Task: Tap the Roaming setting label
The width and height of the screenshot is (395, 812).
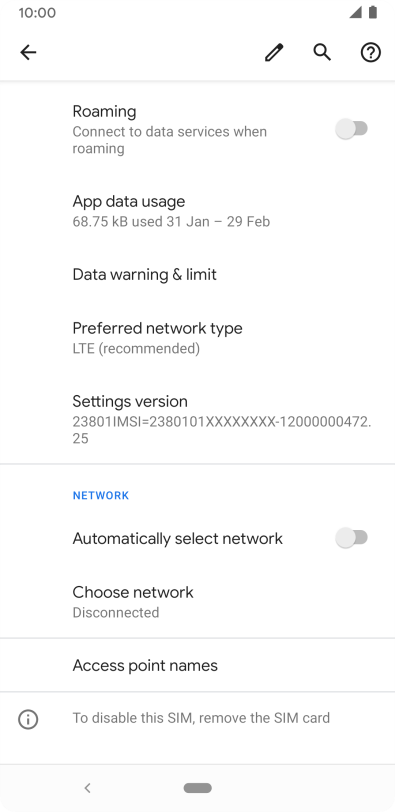Action: (105, 111)
